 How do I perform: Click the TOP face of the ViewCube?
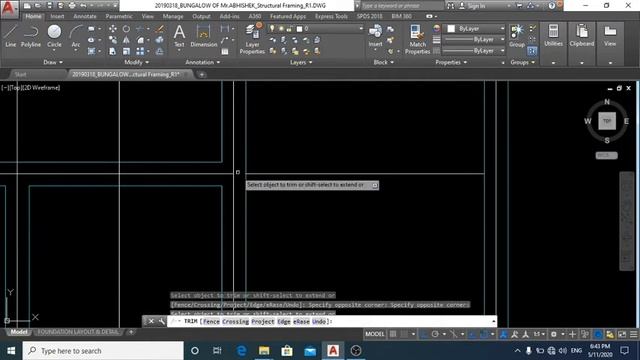point(607,121)
